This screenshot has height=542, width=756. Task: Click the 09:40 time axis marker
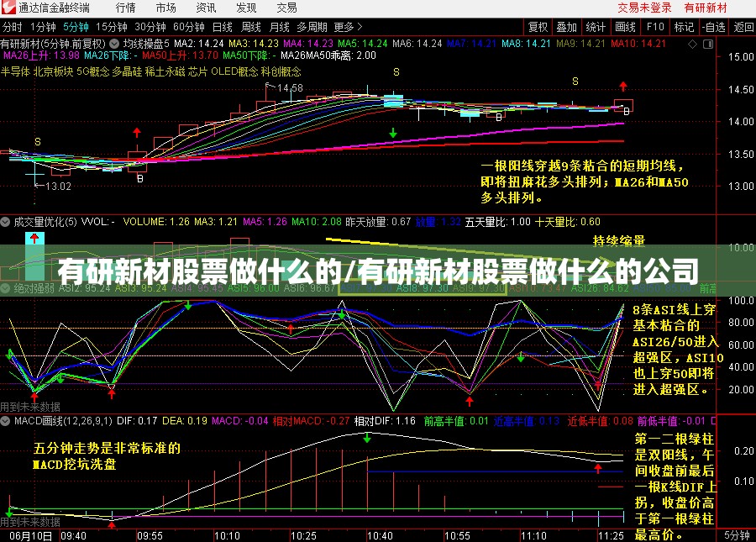73,536
